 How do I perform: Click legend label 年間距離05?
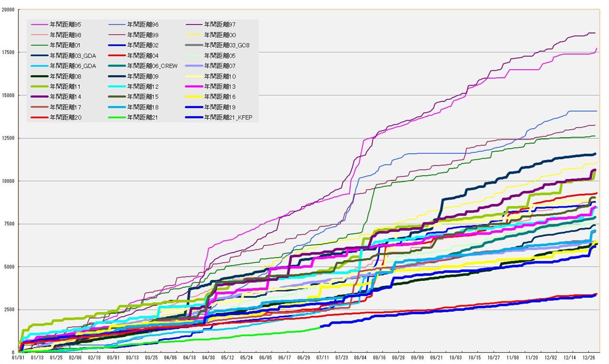click(x=220, y=56)
